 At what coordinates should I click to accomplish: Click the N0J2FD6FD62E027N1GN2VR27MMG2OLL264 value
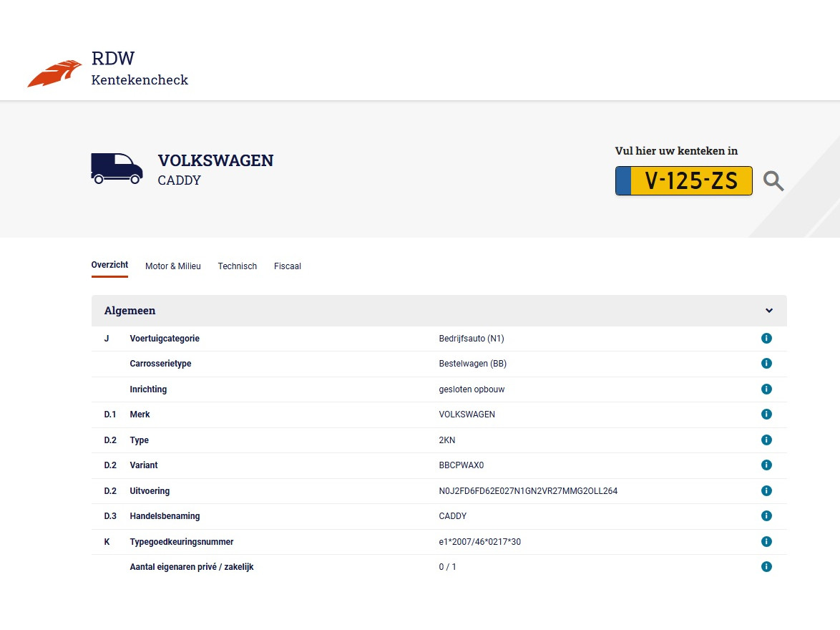[x=528, y=492]
